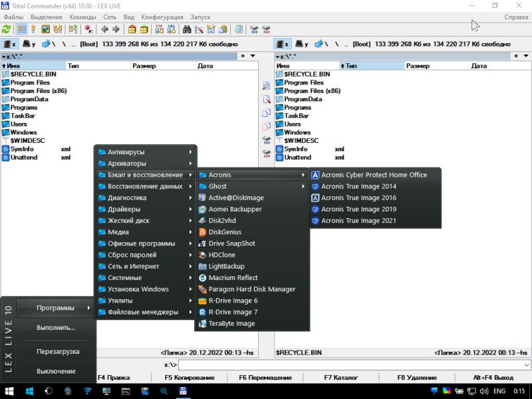Click the Copy icon between panels
532x399 pixels.
[267, 112]
